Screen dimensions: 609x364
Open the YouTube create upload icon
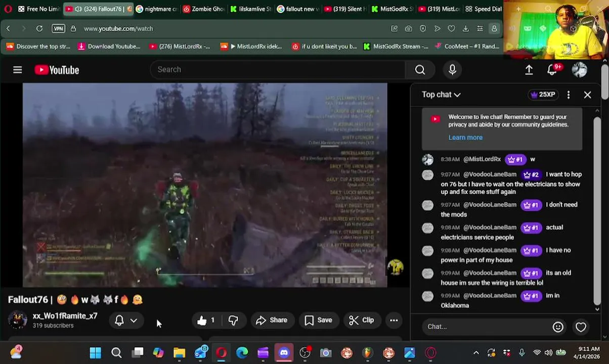coord(529,70)
